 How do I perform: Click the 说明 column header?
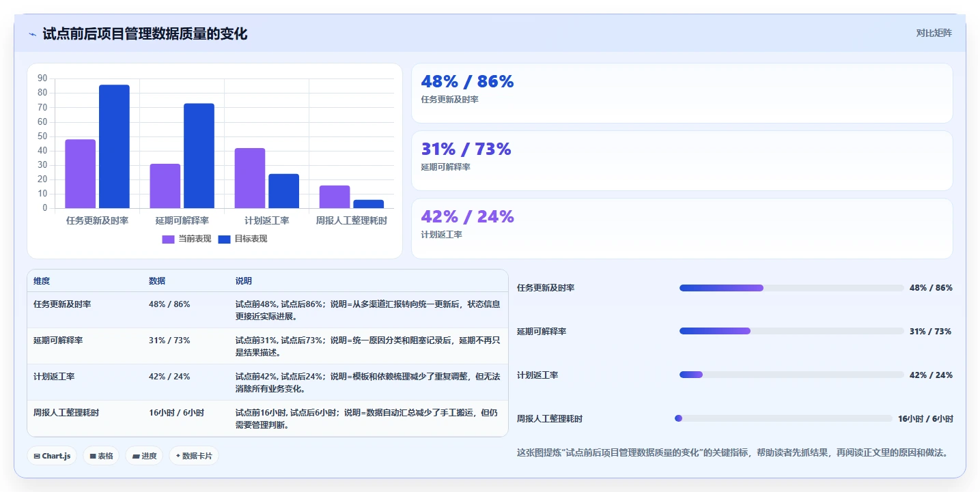pyautogui.click(x=244, y=281)
